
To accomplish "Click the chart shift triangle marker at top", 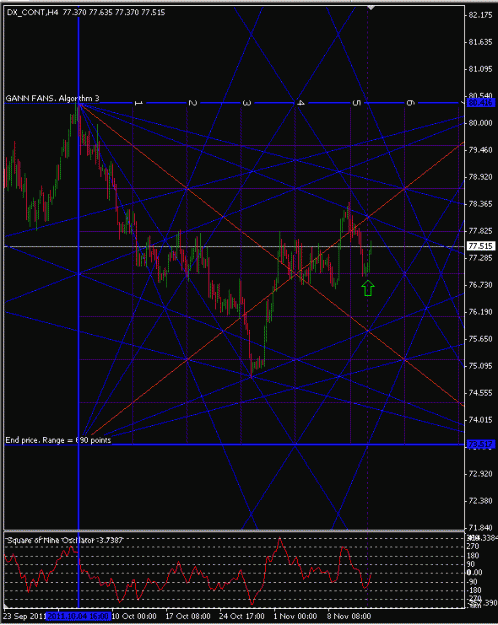I will [371, 8].
